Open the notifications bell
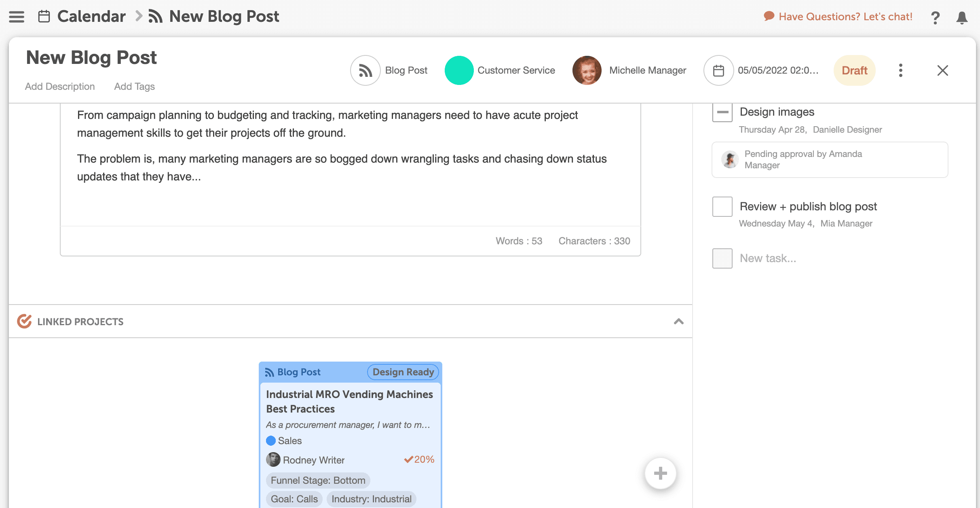Image resolution: width=980 pixels, height=508 pixels. coord(962,17)
